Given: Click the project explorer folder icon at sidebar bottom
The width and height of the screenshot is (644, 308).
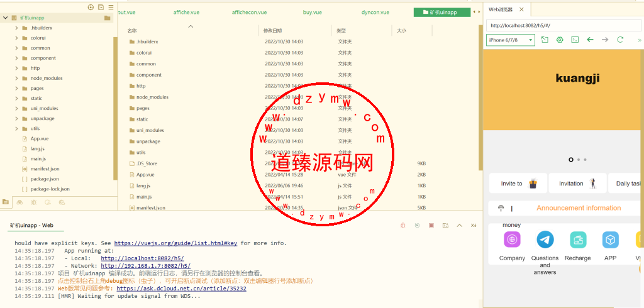Looking at the screenshot, I should [x=5, y=202].
